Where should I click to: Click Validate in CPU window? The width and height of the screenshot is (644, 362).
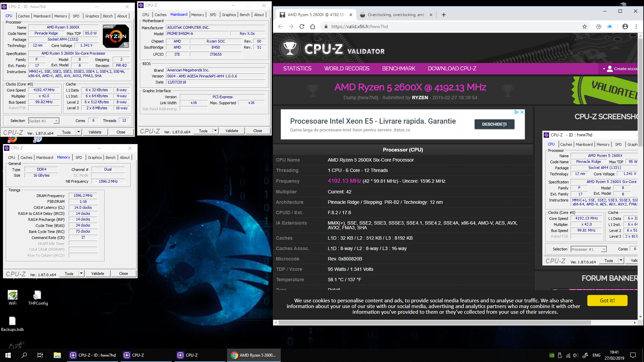tap(95, 132)
